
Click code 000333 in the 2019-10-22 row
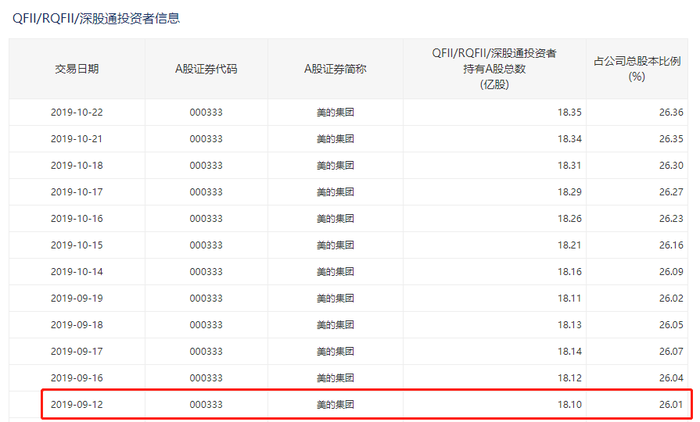click(x=206, y=112)
